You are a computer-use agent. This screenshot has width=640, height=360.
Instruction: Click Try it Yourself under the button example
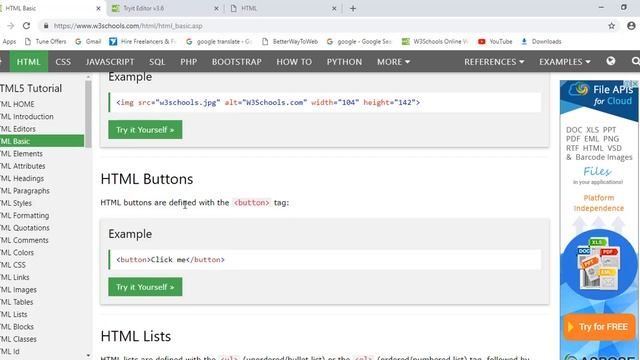[x=145, y=287]
